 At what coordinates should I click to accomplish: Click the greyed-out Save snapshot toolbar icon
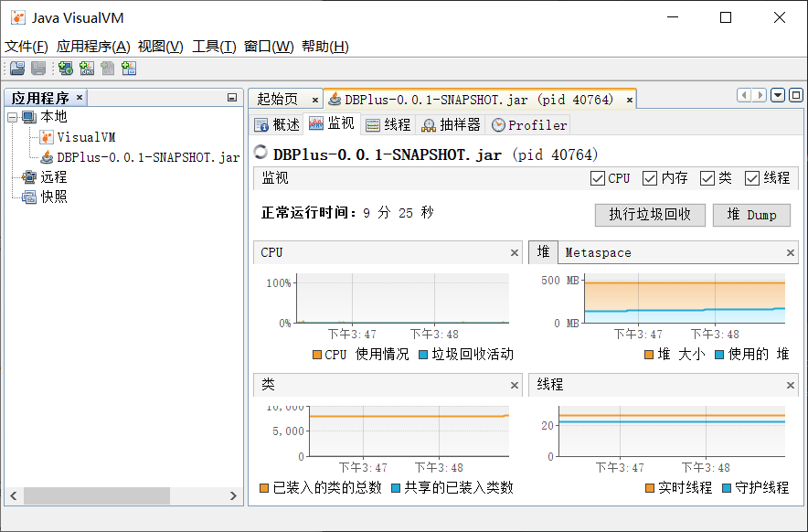(38, 68)
